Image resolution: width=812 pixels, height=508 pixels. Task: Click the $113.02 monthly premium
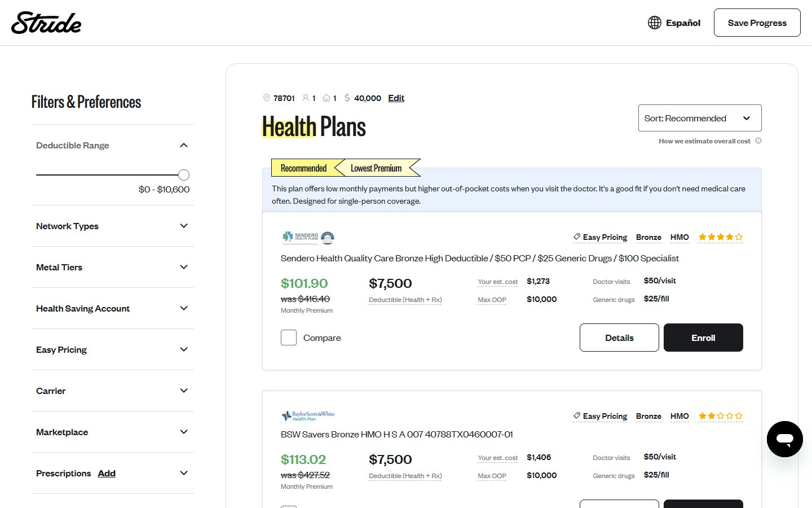(x=303, y=459)
